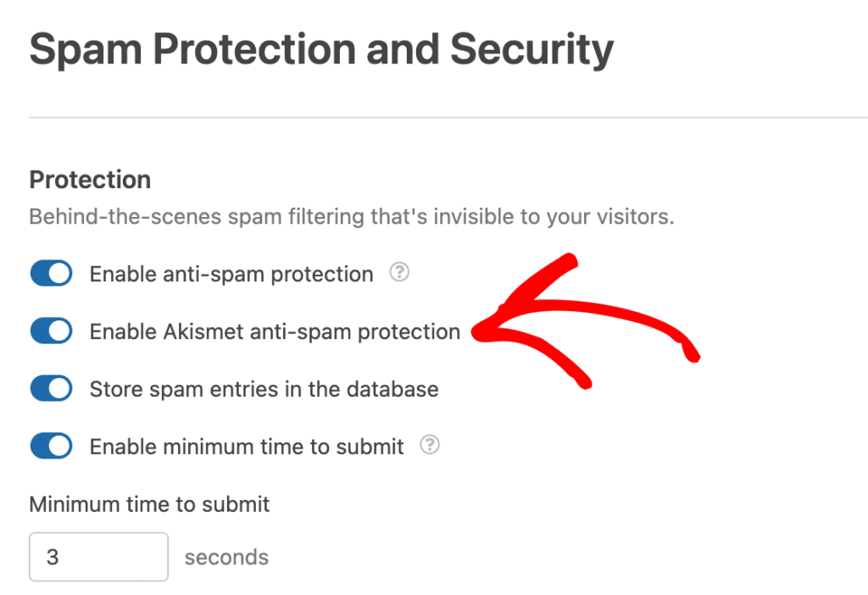Click inside the minimum time input box
The width and height of the screenshot is (868, 595).
pos(98,556)
